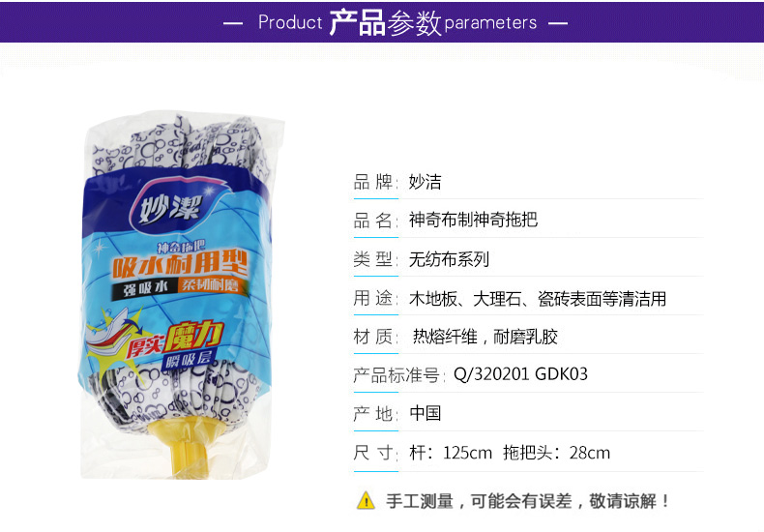
Task: Click the brand value 妙洁
Action: [x=425, y=182]
